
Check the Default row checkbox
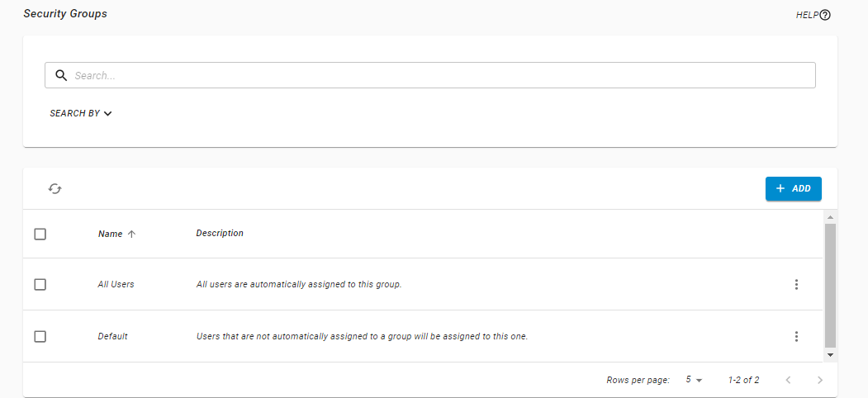(40, 337)
